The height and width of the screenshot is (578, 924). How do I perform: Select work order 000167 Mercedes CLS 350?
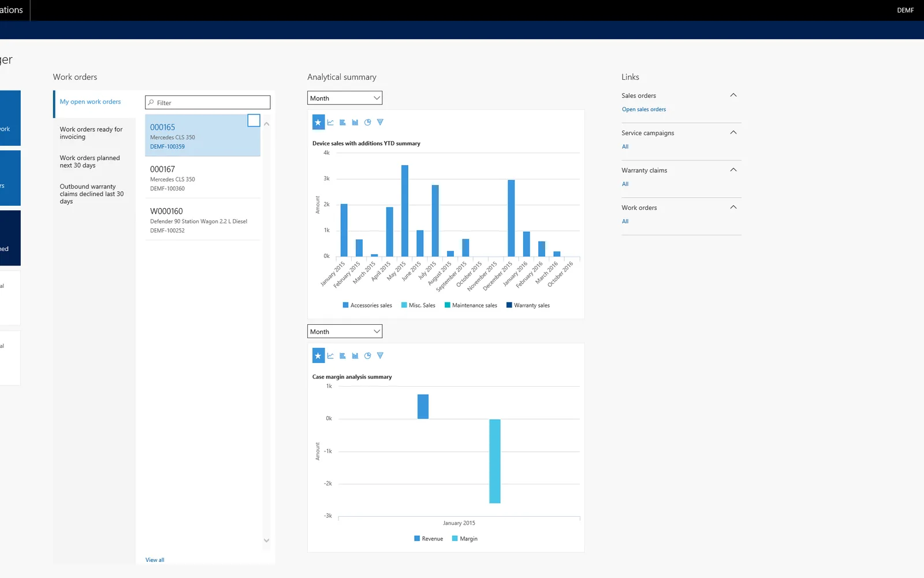[x=203, y=177]
